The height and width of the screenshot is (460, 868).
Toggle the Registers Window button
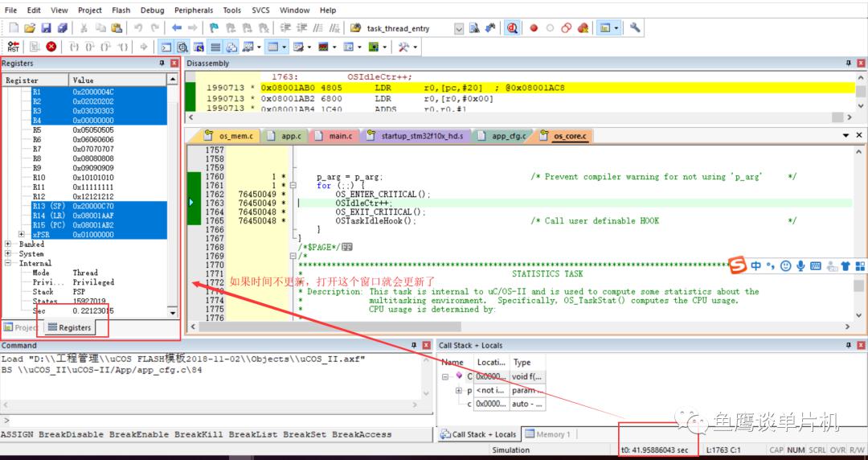[x=215, y=47]
